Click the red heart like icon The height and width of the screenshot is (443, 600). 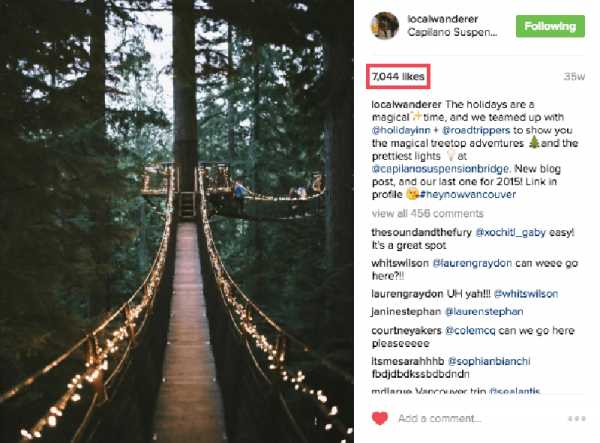coord(380,418)
